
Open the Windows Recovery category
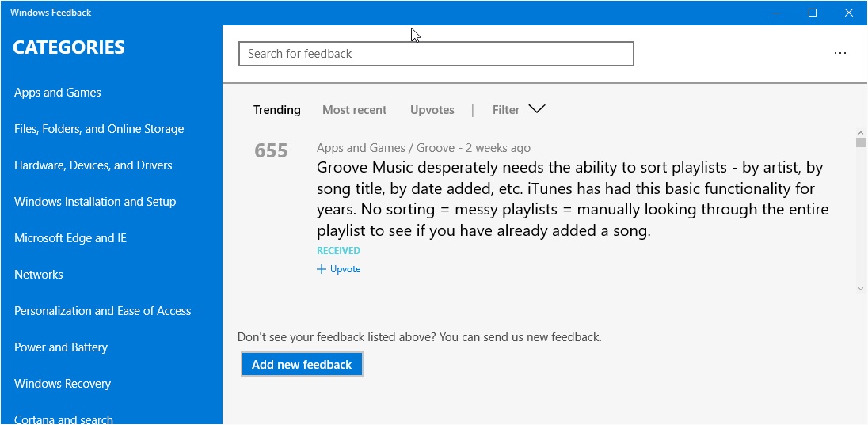(x=63, y=384)
